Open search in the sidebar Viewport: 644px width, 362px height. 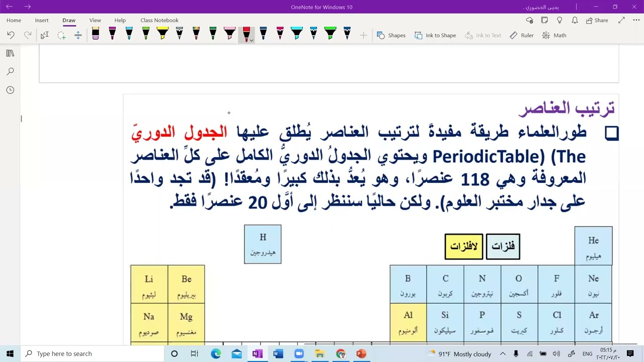10,71
